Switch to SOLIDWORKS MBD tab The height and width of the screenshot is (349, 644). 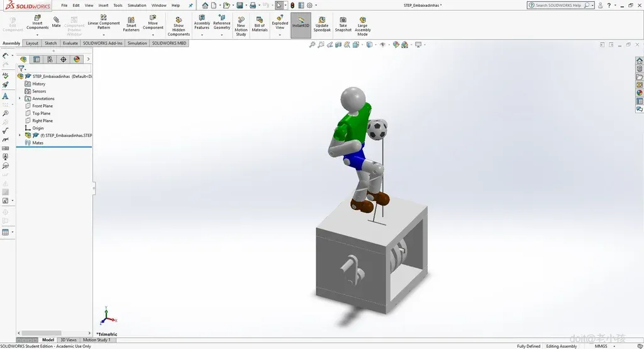click(169, 43)
